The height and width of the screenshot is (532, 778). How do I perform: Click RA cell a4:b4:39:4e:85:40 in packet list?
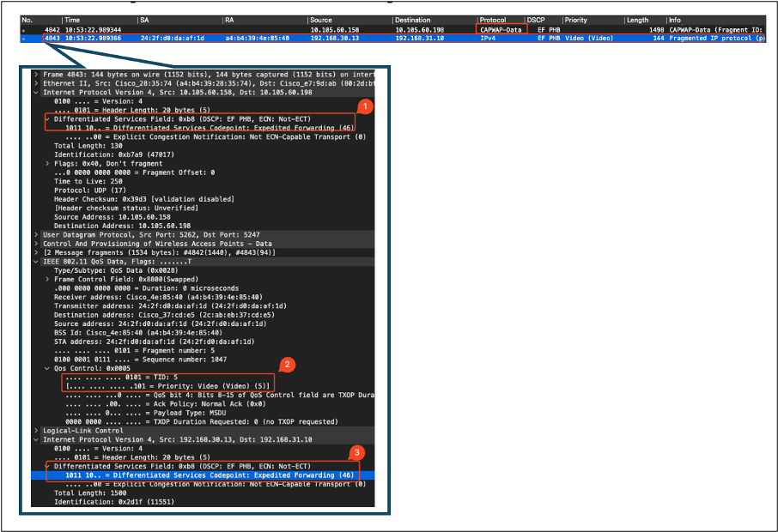257,38
